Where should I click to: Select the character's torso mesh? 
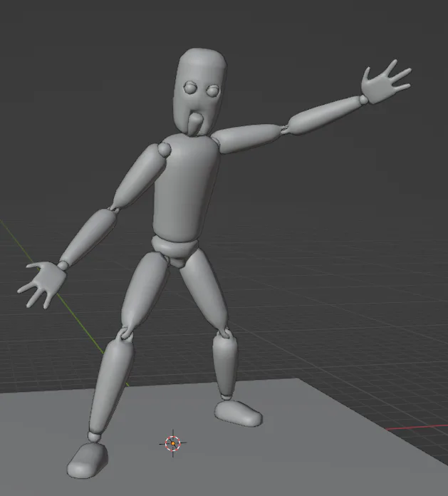187,187
